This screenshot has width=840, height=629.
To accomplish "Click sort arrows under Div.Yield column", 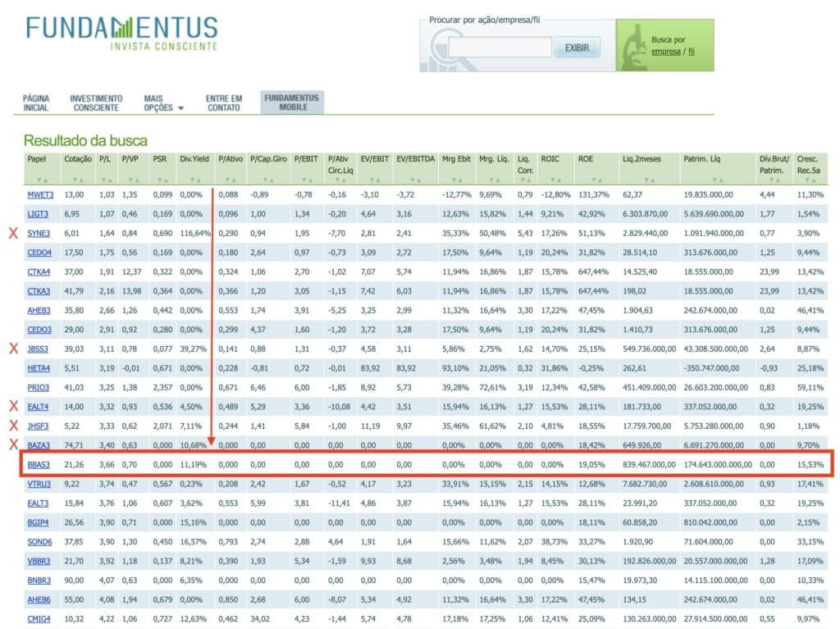I will click(194, 180).
